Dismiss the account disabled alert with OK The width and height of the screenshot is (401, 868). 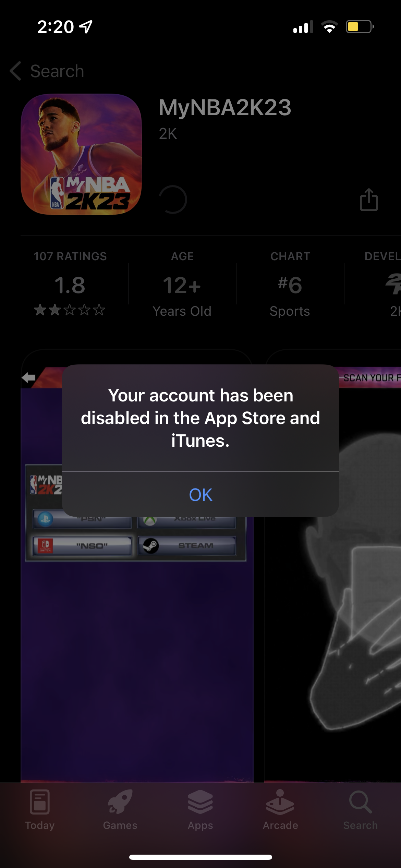point(200,494)
